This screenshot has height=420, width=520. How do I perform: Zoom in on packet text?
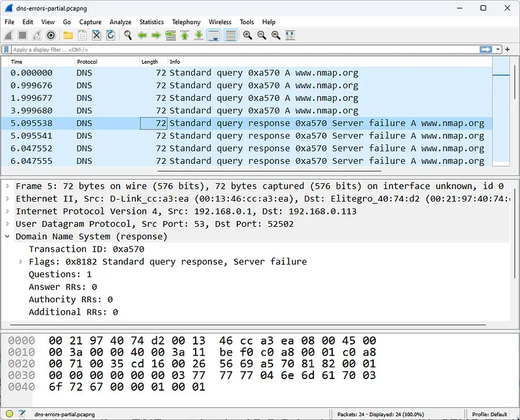point(248,35)
